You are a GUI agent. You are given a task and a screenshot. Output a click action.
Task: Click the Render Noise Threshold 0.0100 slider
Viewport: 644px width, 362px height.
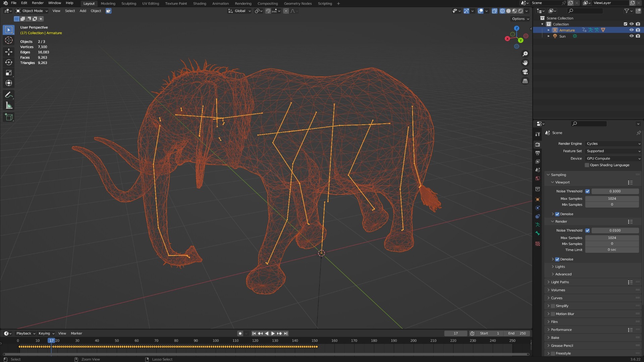(615, 231)
